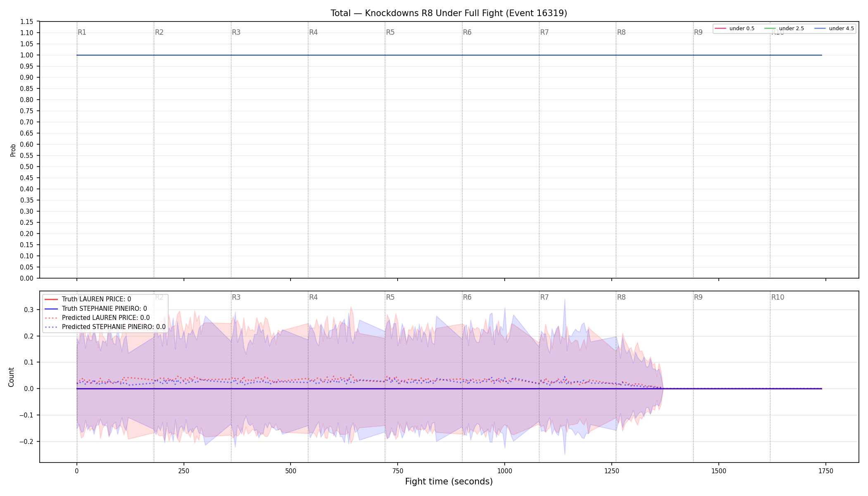Click the 'Fight time (seconds)' axis label
This screenshot has height=496, width=868.
[x=449, y=482]
